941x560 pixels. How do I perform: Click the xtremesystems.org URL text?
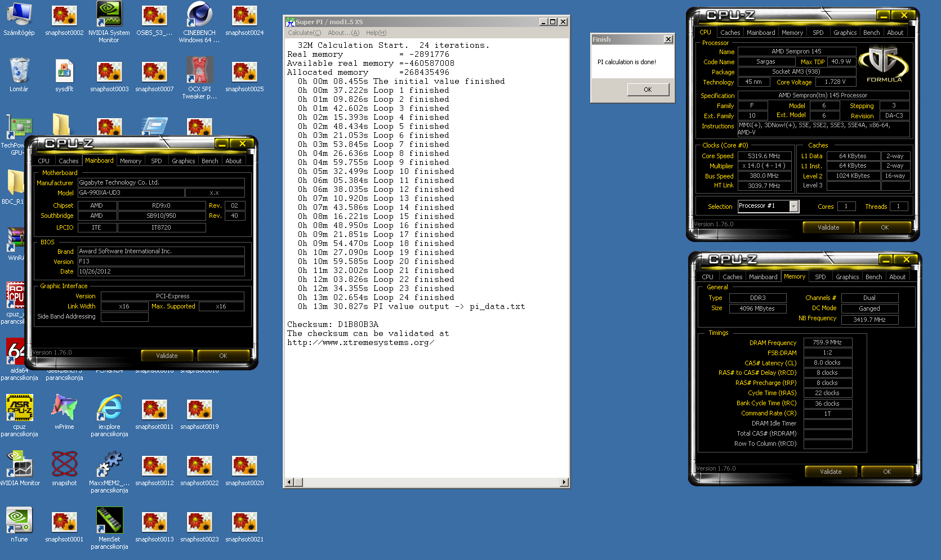(x=360, y=342)
